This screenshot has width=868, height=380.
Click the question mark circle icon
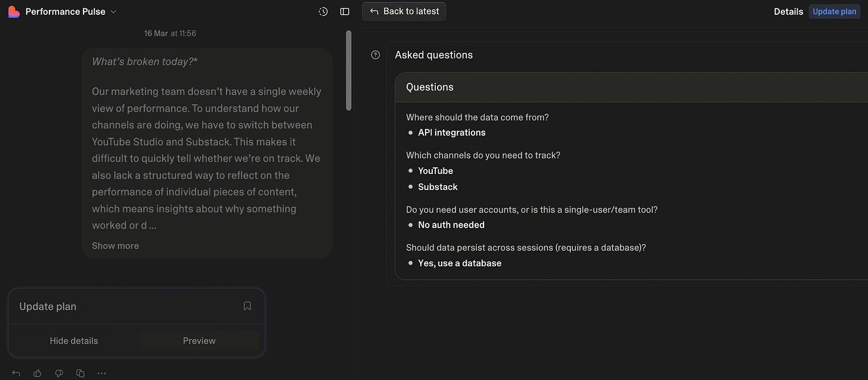[376, 55]
